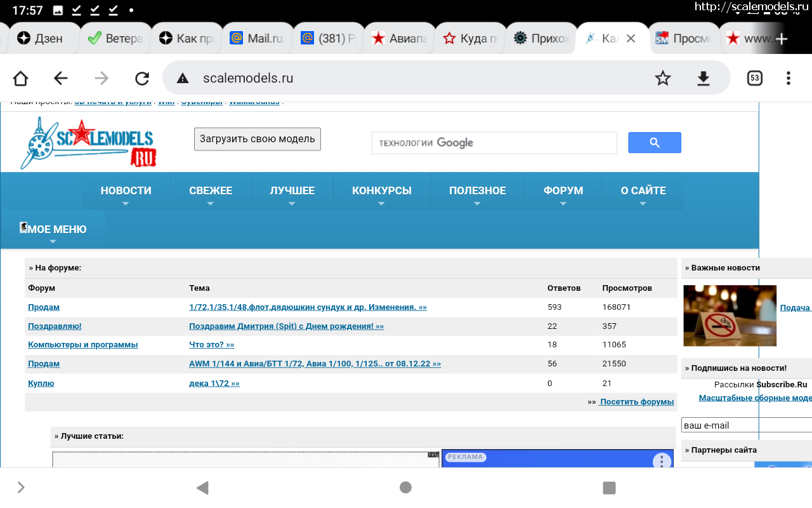This screenshot has width=812, height=508.
Task: Open Компьютеры и программы forum link
Action: (x=82, y=345)
